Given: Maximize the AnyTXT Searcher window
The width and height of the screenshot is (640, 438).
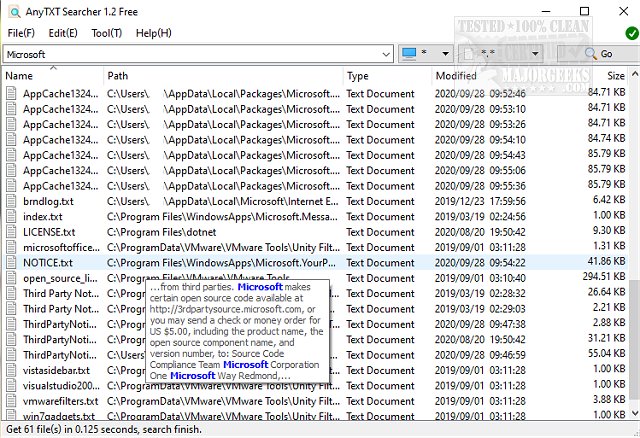Looking at the screenshot, I should (584, 11).
